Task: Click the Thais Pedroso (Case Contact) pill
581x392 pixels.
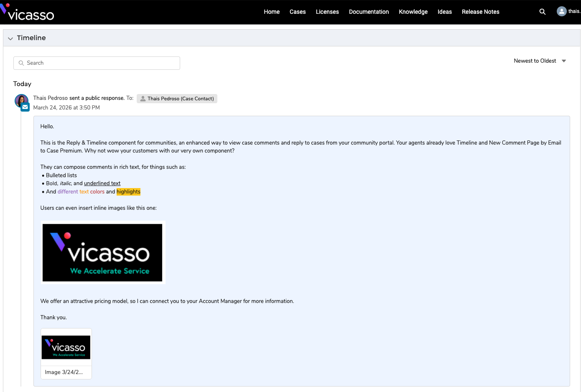Action: [x=177, y=99]
